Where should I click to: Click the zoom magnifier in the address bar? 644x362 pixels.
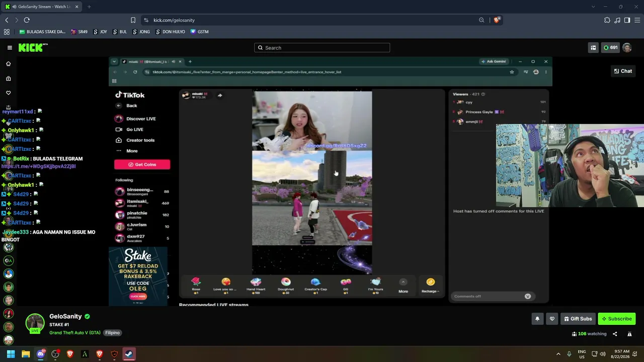[x=481, y=20]
